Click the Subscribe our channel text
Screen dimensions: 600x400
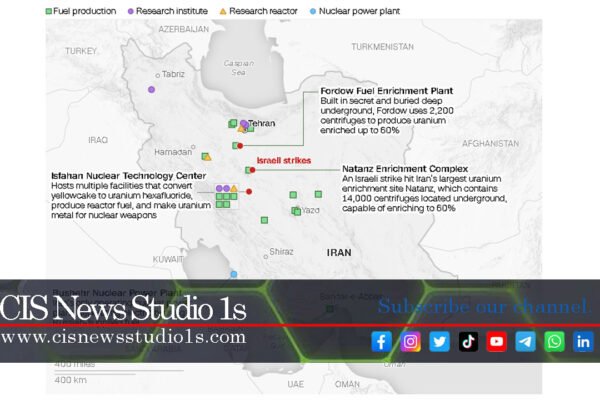tap(483, 306)
